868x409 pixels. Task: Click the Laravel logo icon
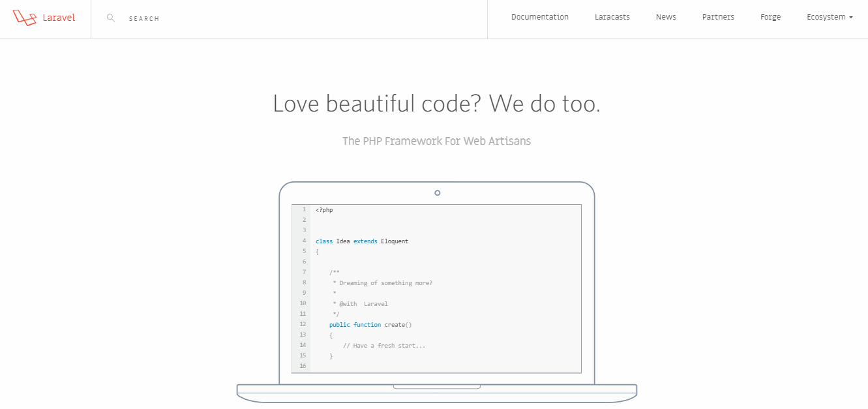(x=25, y=18)
